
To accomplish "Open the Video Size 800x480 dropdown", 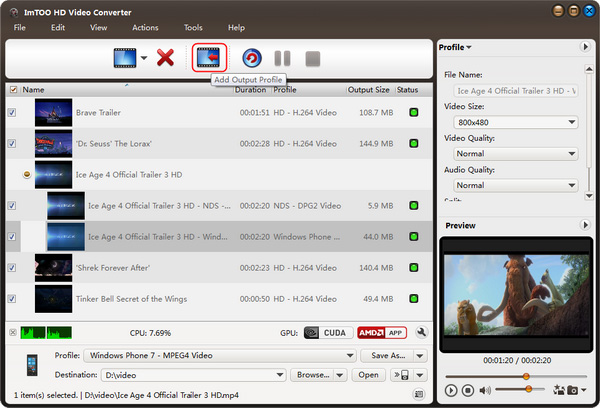I will coord(516,122).
